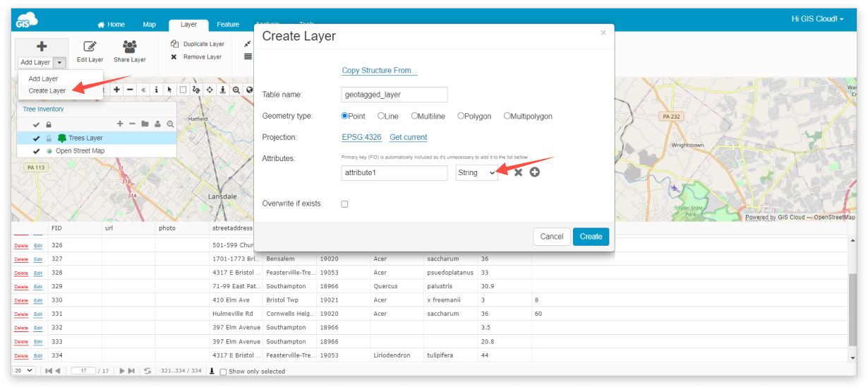Click the Remove Layer toolbar item
Image resolution: width=868 pixels, height=390 pixels.
tap(196, 57)
